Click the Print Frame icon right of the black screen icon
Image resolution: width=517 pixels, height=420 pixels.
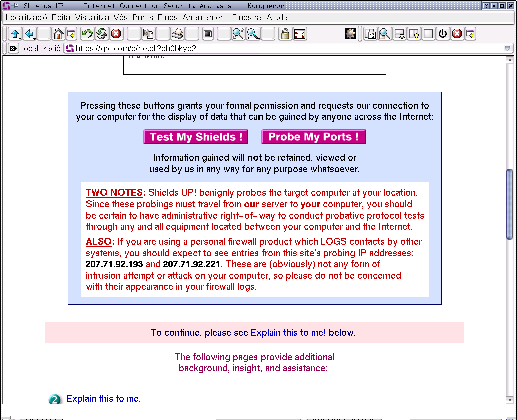tap(224, 33)
